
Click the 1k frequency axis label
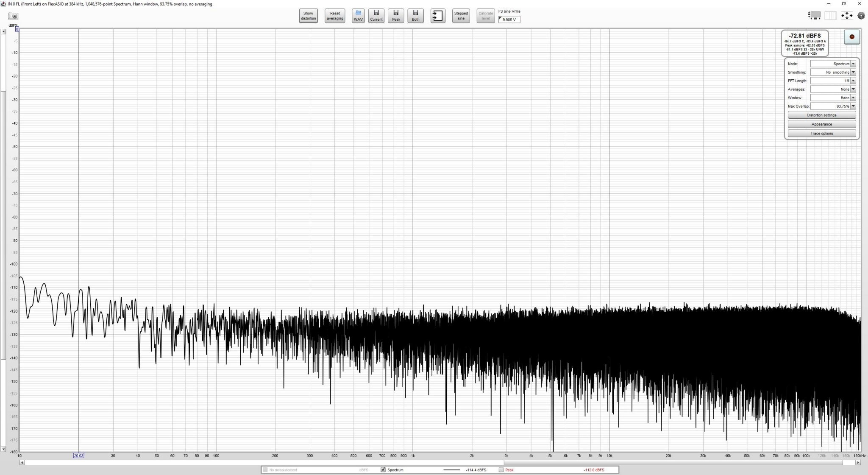click(x=413, y=456)
